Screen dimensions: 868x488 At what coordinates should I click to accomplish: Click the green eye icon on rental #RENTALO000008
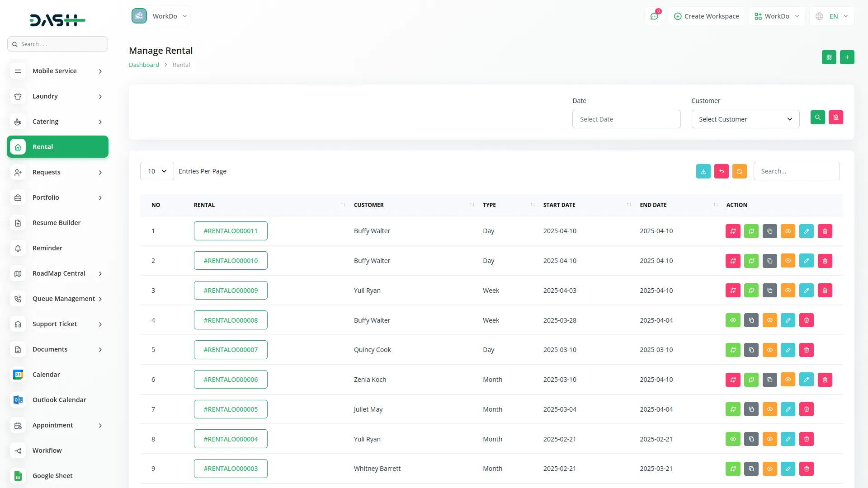[x=733, y=320]
